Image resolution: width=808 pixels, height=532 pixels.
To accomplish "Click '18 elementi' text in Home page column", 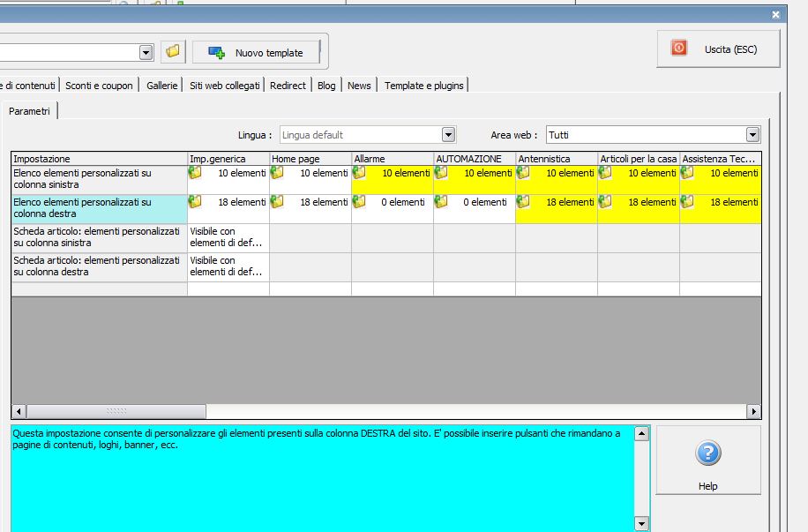I will (x=324, y=202).
